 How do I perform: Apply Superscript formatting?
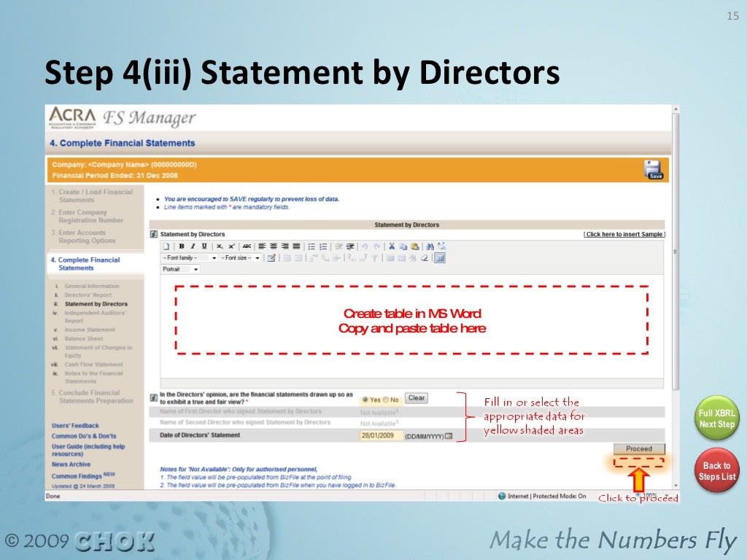(231, 246)
